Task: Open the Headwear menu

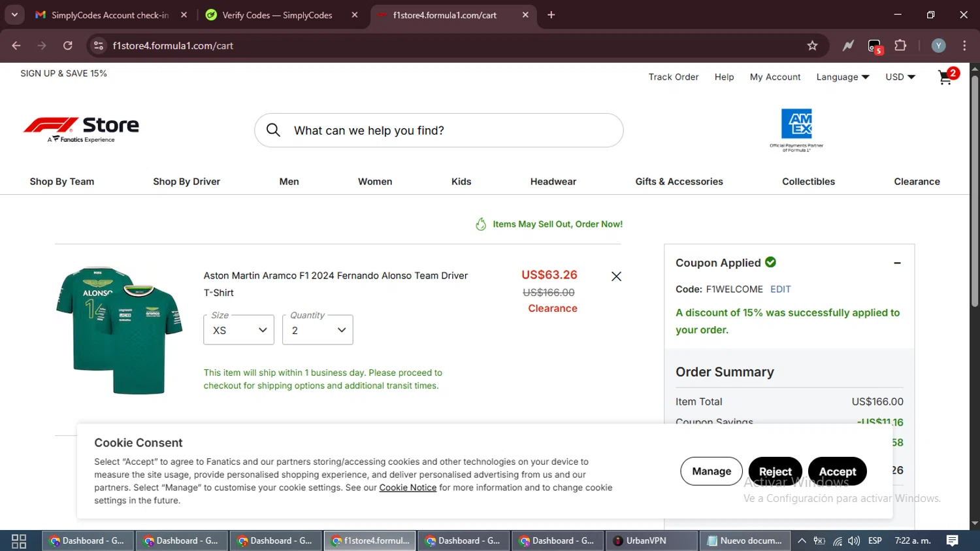Action: coord(553,182)
